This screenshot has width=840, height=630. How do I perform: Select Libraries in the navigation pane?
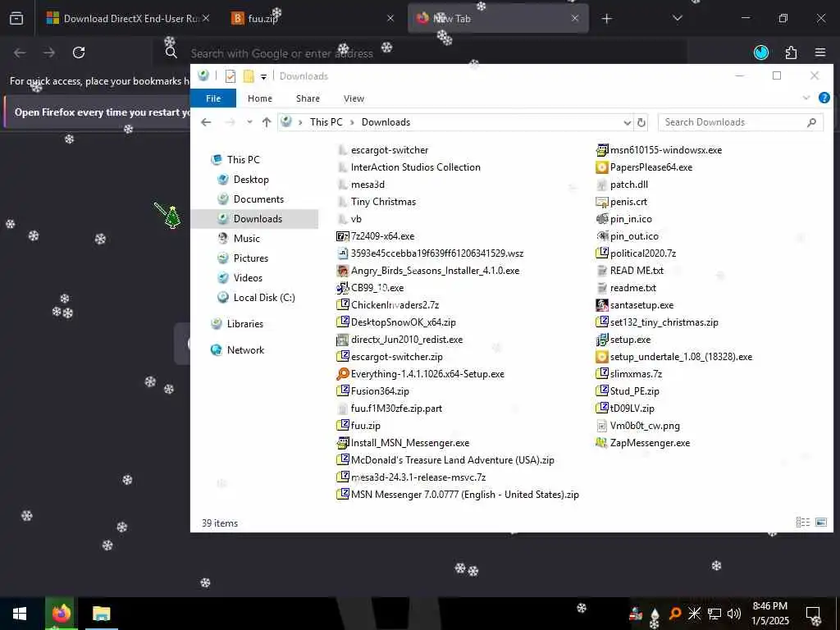pyautogui.click(x=244, y=323)
